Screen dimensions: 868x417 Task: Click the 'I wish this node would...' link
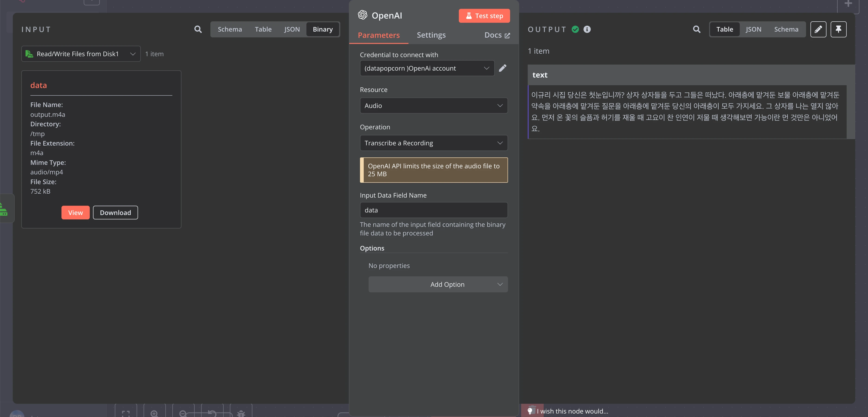(x=572, y=411)
